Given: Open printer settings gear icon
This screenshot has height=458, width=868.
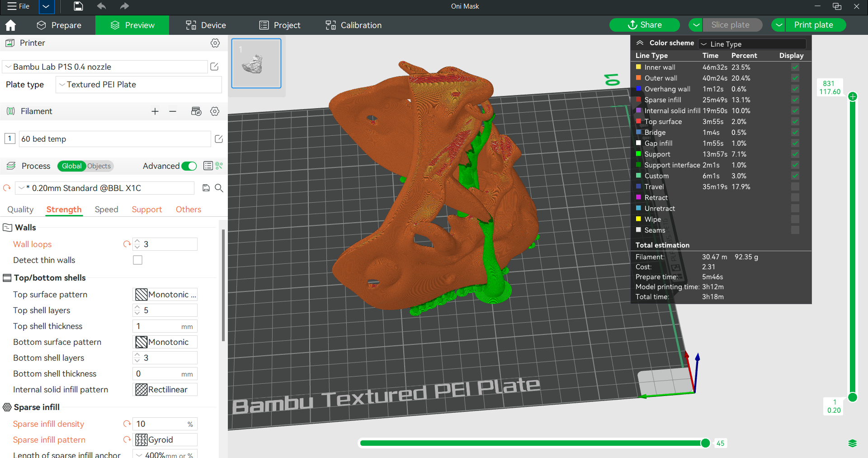Looking at the screenshot, I should click(x=215, y=43).
